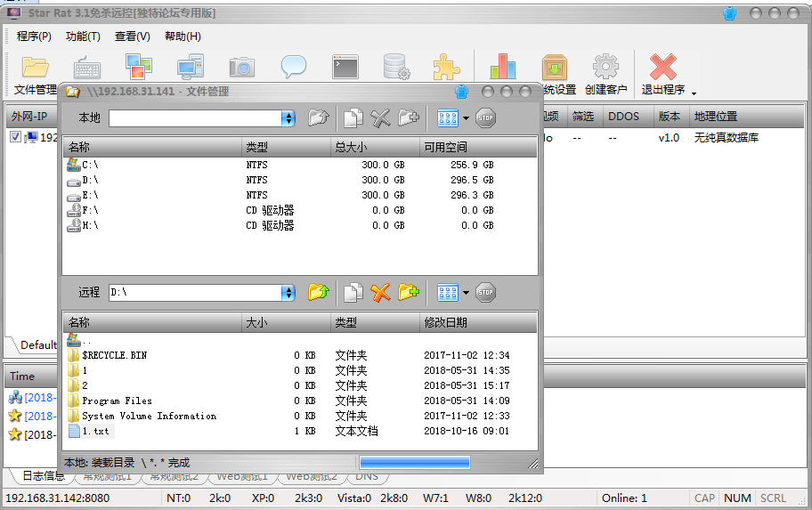
Task: Change local pane view mode icon
Action: click(448, 118)
